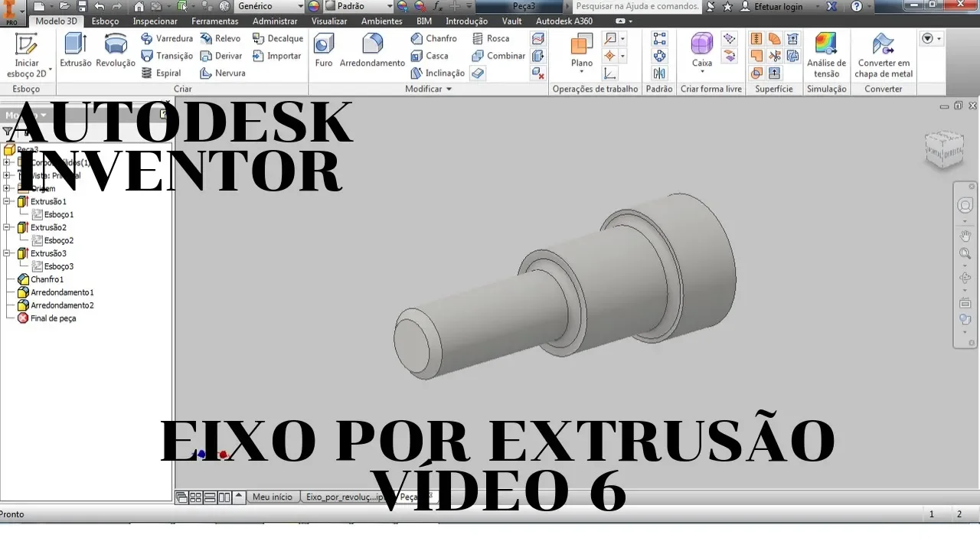Select the Arredondamento fillet tool
This screenshot has width=980, height=551.
pyautogui.click(x=372, y=51)
